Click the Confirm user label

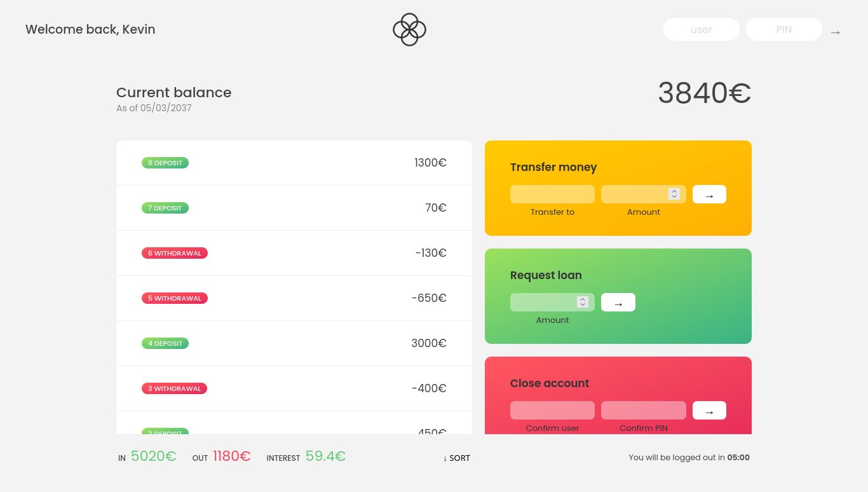point(552,428)
